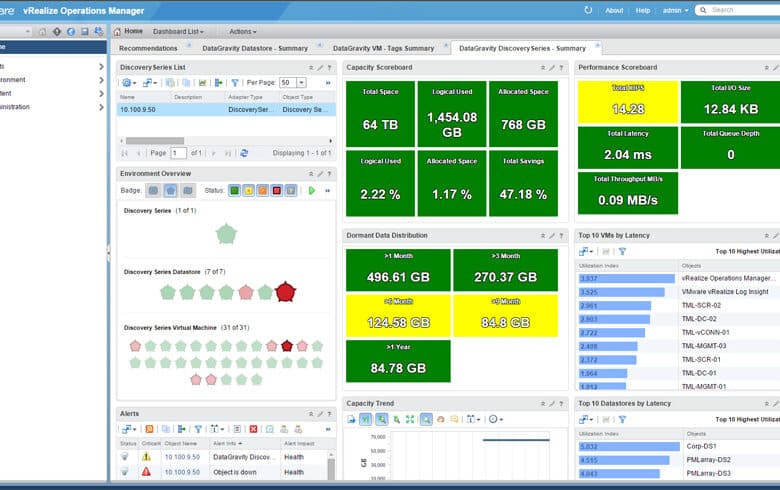Click the red critical pentagon in Discovery Series Datastore
The image size is (780, 490).
pos(286,292)
